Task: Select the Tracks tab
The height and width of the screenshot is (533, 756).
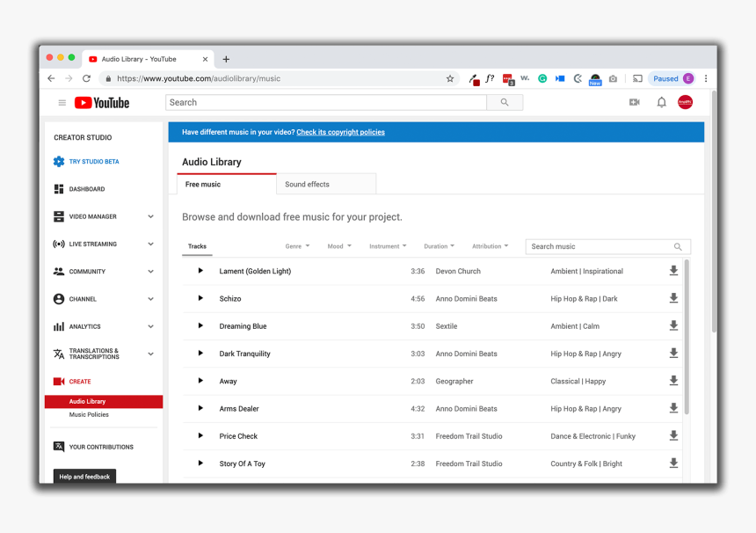Action: pyautogui.click(x=197, y=246)
